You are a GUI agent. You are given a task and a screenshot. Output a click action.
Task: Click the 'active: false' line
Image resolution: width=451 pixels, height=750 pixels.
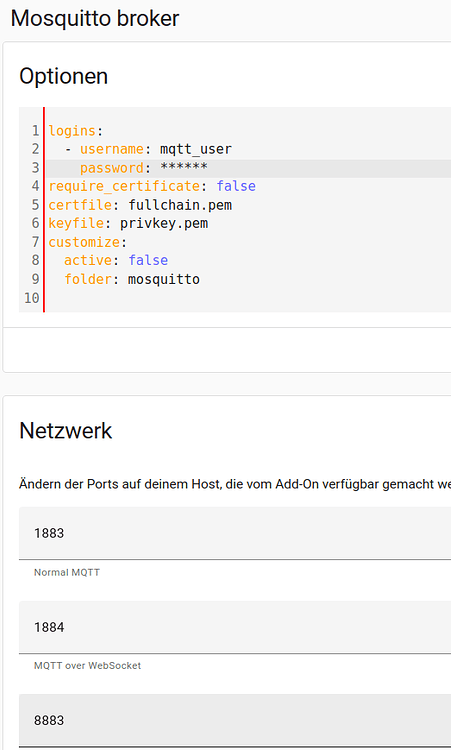116,260
